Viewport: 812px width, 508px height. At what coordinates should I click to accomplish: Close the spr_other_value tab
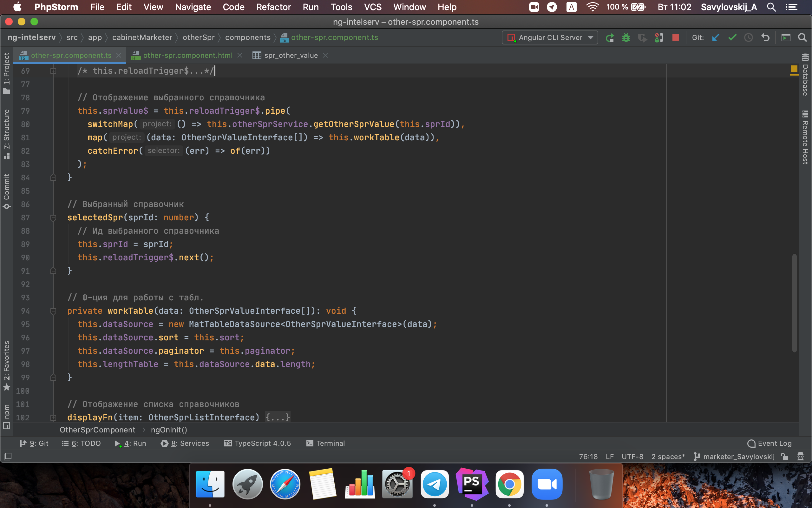coord(325,56)
